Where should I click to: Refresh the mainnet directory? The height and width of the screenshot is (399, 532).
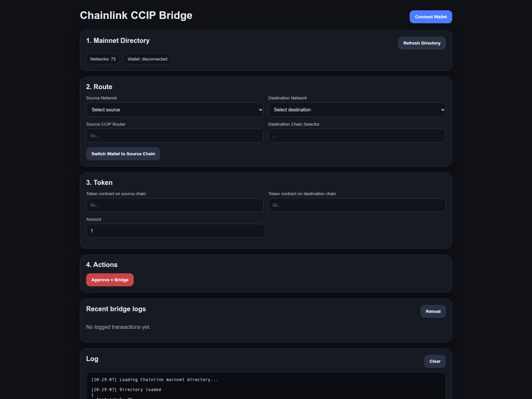pyautogui.click(x=422, y=43)
